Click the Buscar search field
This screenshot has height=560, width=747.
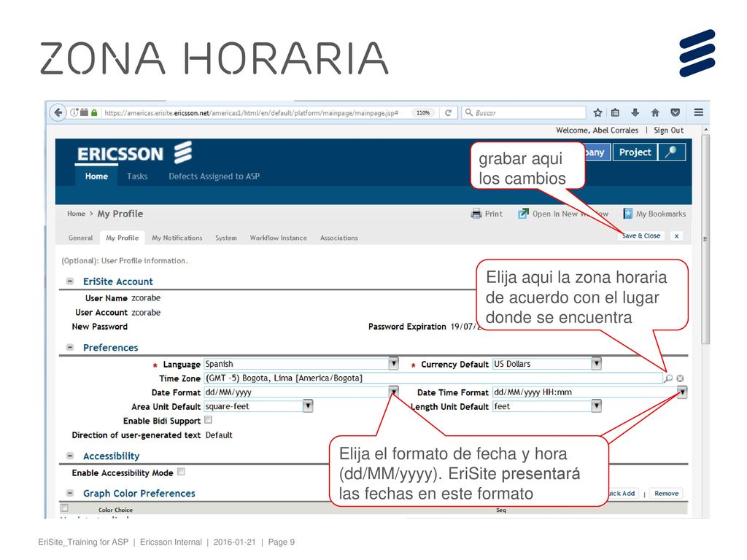523,113
